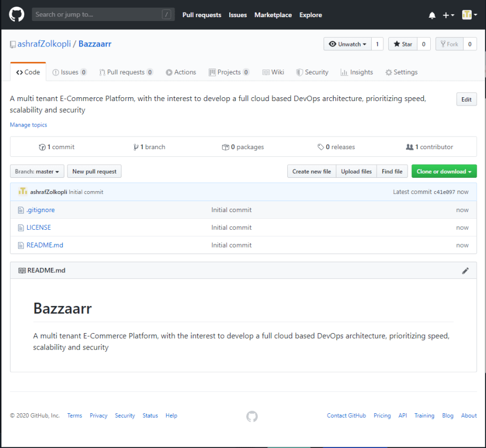486x448 pixels.
Task: Open the user avatar menu
Action: point(469,15)
